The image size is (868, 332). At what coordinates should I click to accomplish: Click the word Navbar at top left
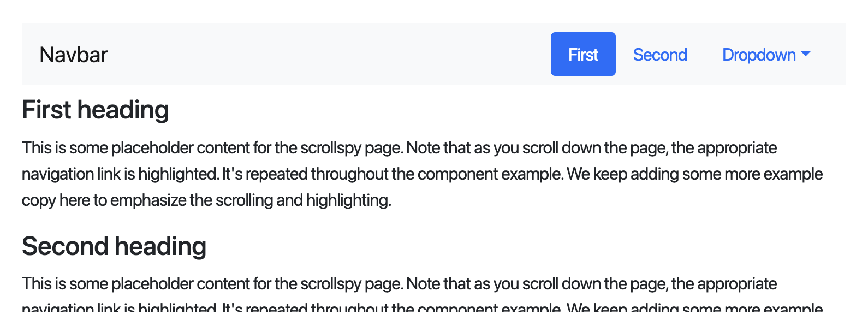pyautogui.click(x=73, y=54)
